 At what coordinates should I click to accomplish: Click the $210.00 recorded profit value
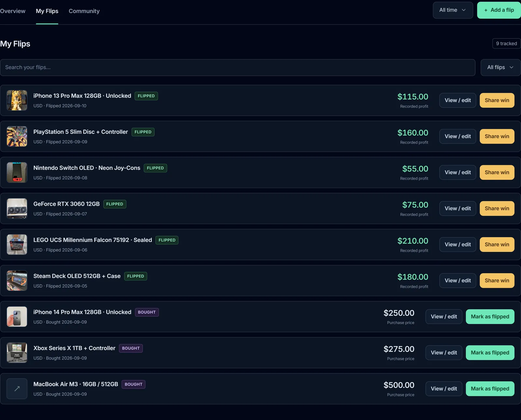click(x=413, y=241)
